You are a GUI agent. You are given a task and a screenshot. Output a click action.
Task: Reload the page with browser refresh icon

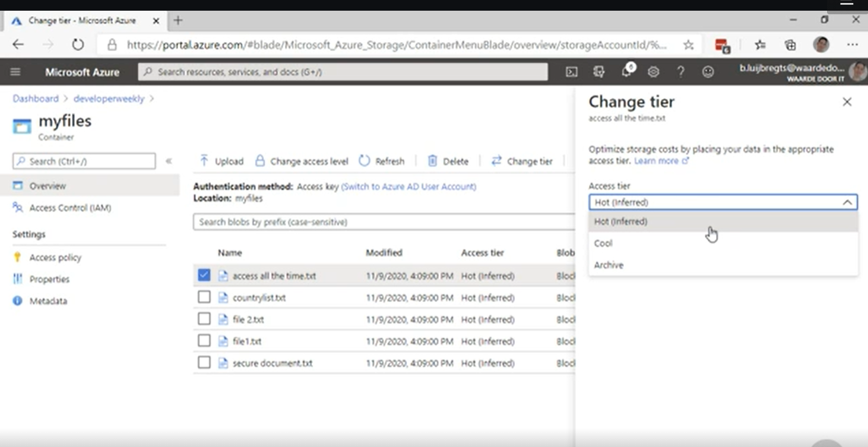[78, 45]
